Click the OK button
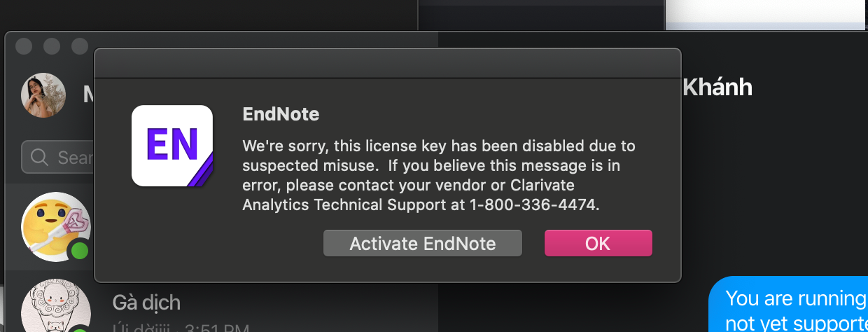The width and height of the screenshot is (868, 332). 598,243
